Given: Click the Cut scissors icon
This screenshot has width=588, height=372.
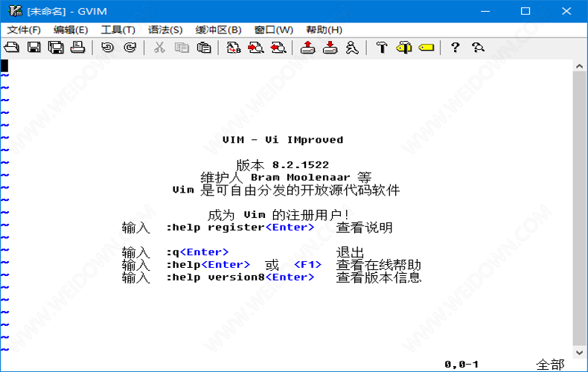Looking at the screenshot, I should [x=159, y=48].
